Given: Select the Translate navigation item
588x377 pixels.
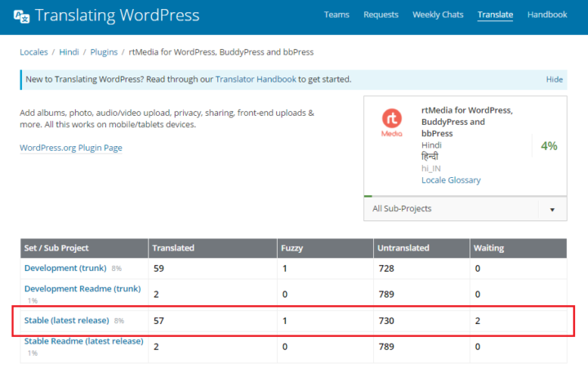Looking at the screenshot, I should (495, 15).
